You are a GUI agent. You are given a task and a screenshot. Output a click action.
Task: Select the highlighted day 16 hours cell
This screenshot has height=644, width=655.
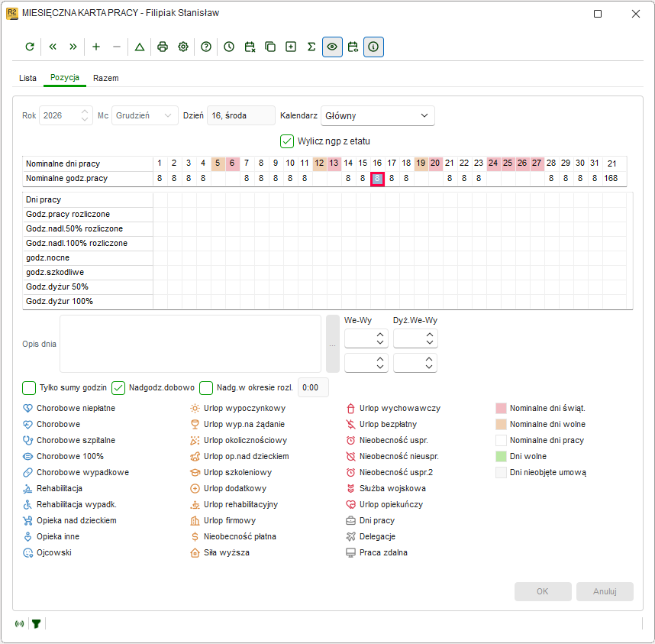pos(377,179)
